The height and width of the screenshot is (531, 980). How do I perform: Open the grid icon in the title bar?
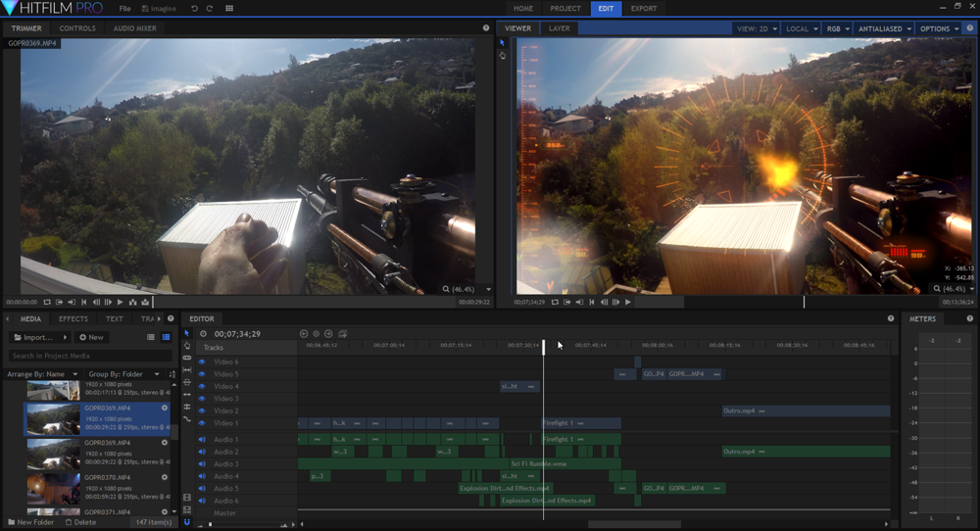229,9
